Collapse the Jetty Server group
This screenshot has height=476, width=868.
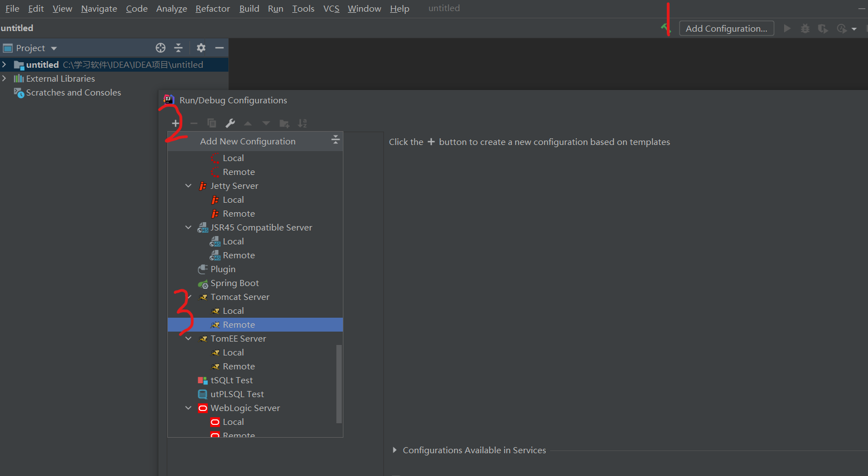(188, 186)
